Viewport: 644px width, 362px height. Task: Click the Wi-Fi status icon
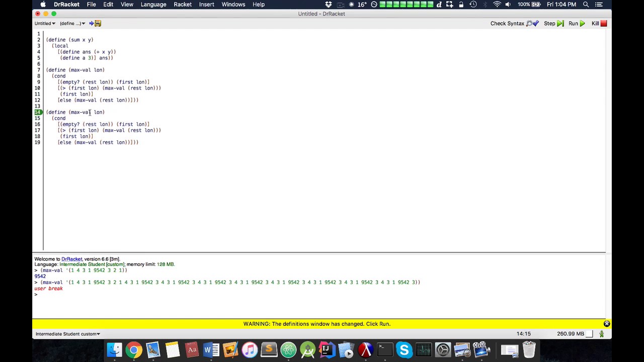tap(497, 5)
